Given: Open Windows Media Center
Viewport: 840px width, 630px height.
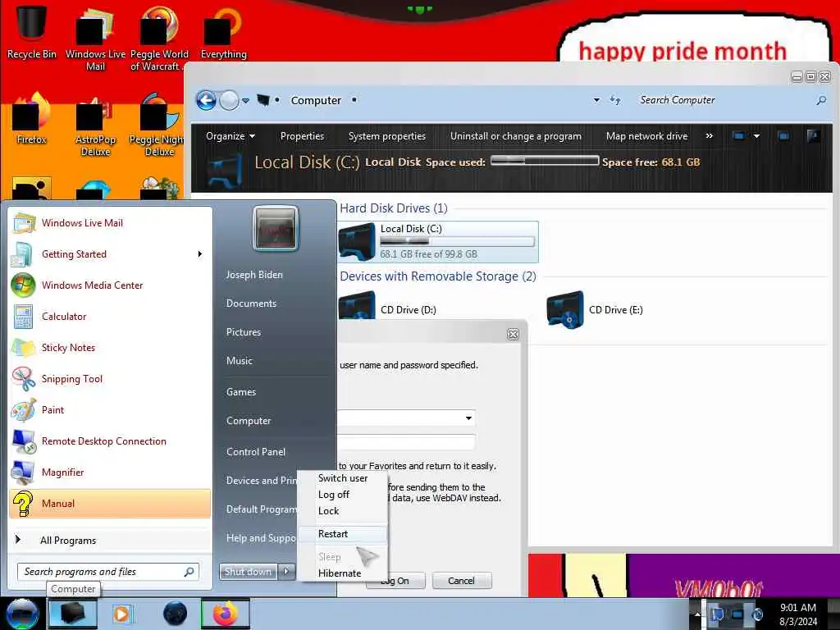Looking at the screenshot, I should click(x=111, y=285).
